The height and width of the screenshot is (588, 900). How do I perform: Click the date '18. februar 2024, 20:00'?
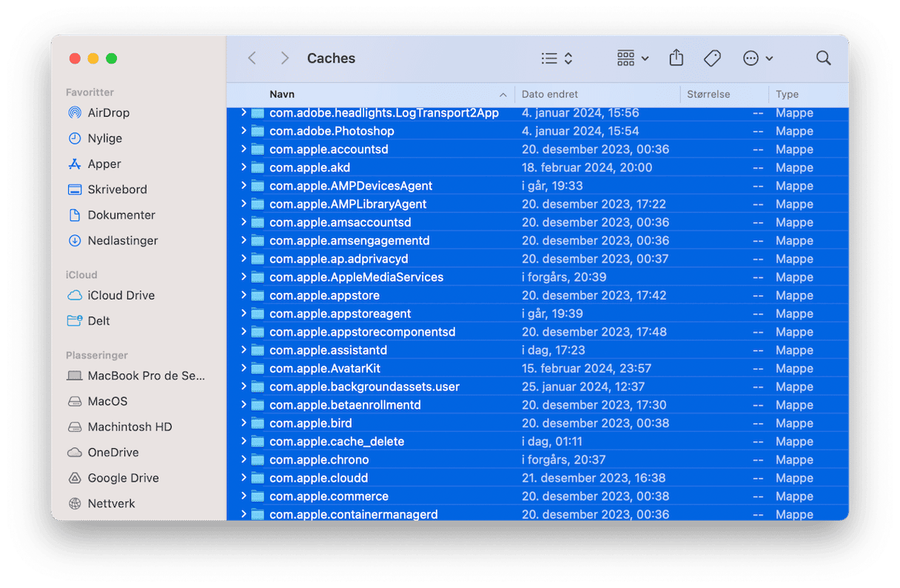(587, 167)
